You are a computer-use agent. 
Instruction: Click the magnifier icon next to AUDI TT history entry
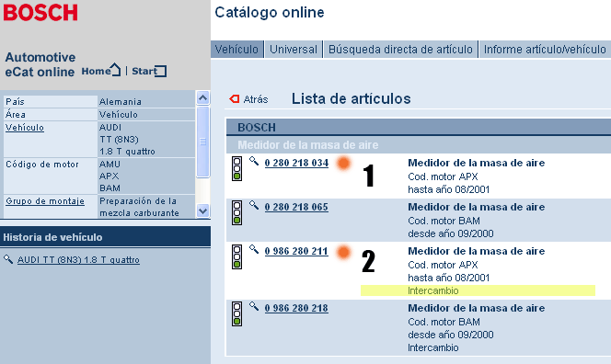[8, 259]
